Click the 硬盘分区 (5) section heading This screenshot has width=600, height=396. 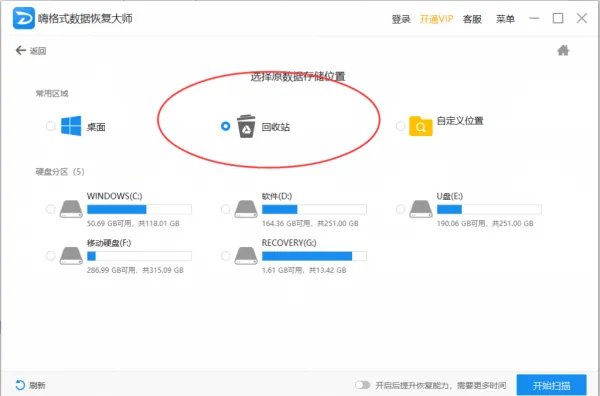point(60,172)
